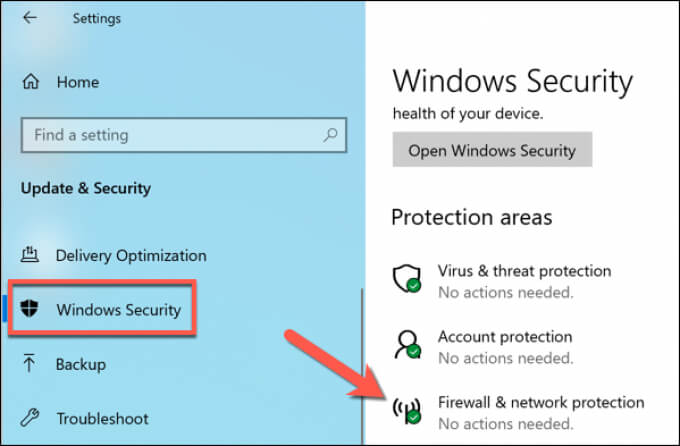Click the Home house icon
The image size is (680, 446).
[x=31, y=84]
